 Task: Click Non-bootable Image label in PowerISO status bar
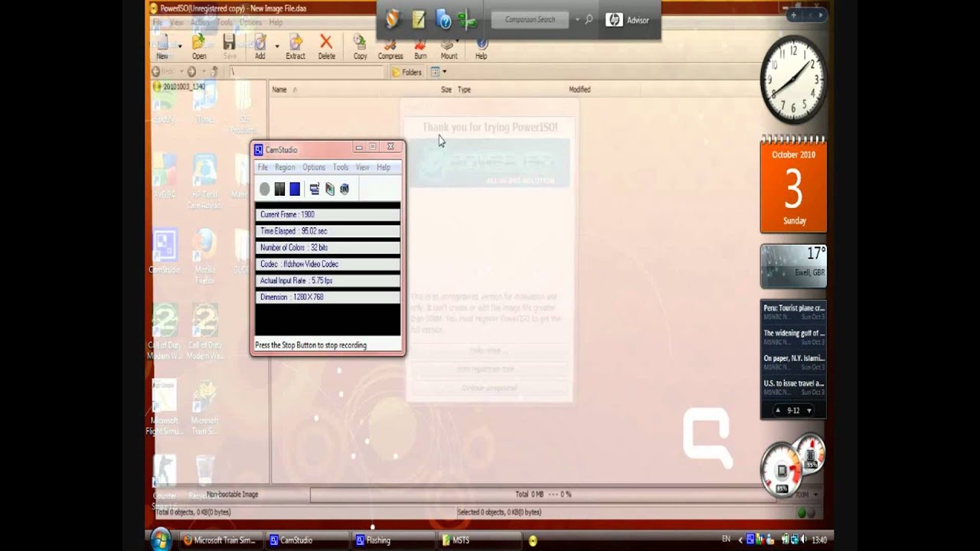[x=232, y=494]
